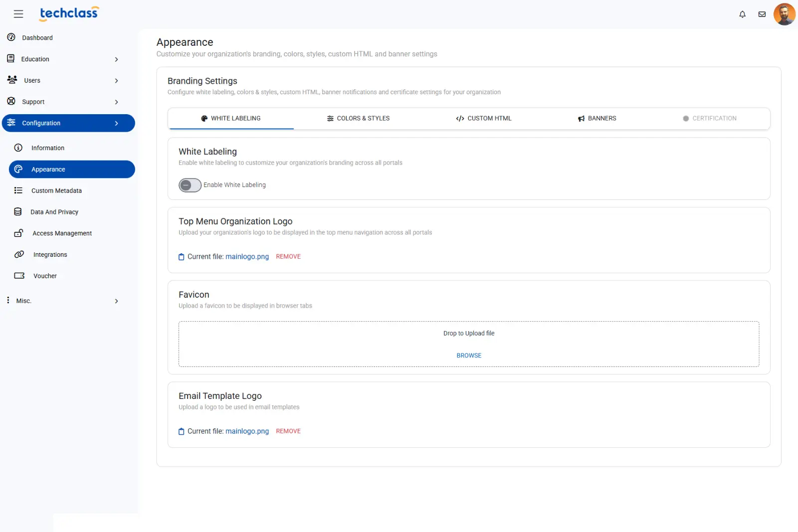Click the Integrations link icon
Image resolution: width=798 pixels, height=532 pixels.
tap(19, 254)
